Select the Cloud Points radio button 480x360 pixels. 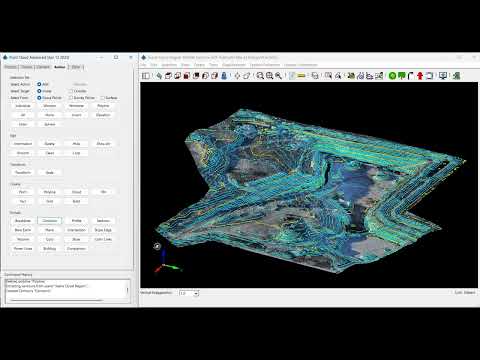click(39, 98)
